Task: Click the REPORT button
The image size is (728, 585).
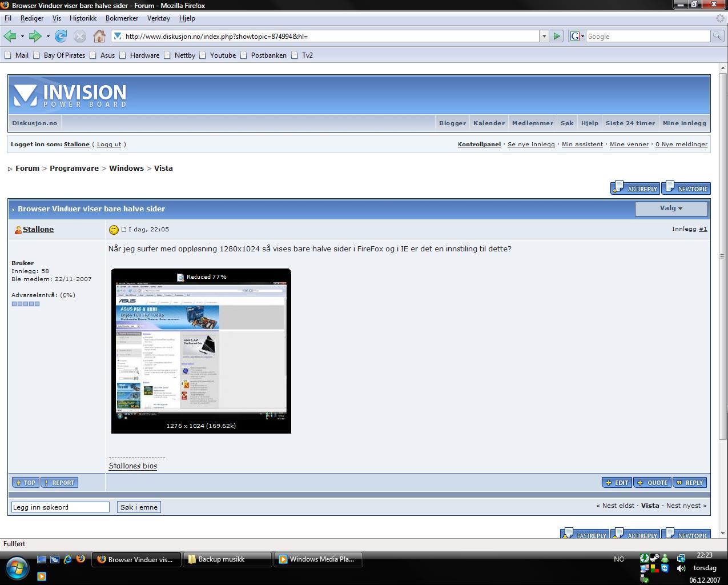Action: (59, 483)
